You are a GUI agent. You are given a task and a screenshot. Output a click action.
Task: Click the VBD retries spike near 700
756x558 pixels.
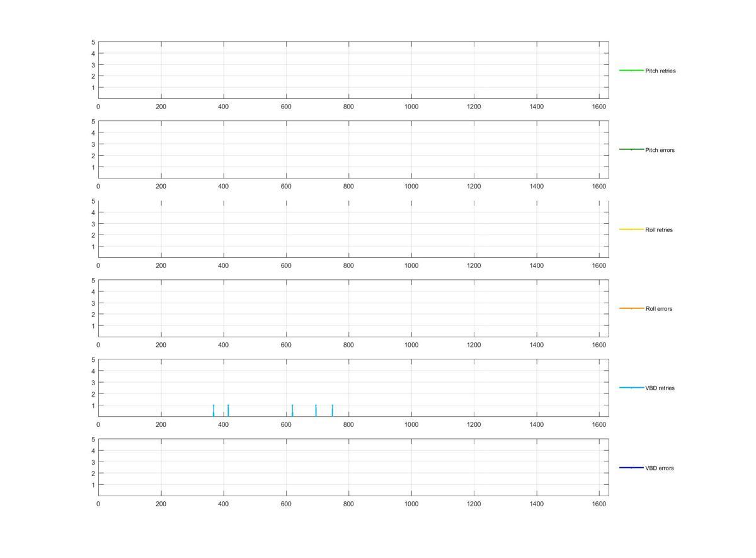click(x=316, y=410)
